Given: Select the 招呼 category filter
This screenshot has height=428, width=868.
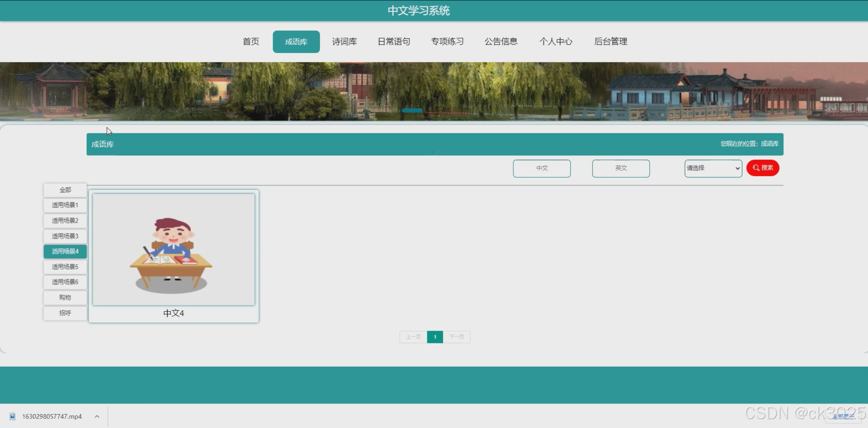Looking at the screenshot, I should pos(65,313).
